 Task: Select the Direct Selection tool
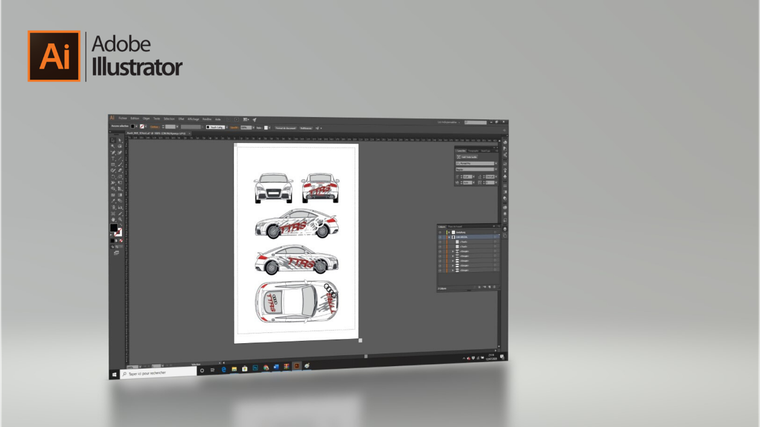coord(120,140)
